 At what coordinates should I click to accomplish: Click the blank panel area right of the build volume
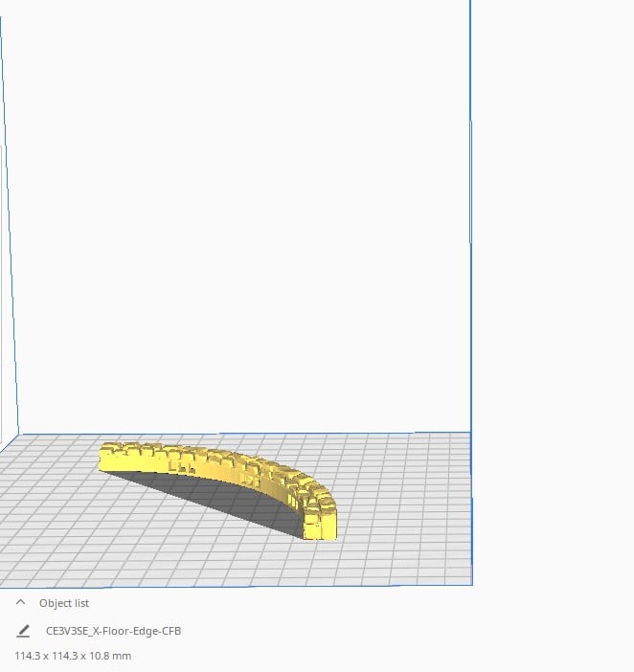[553, 300]
